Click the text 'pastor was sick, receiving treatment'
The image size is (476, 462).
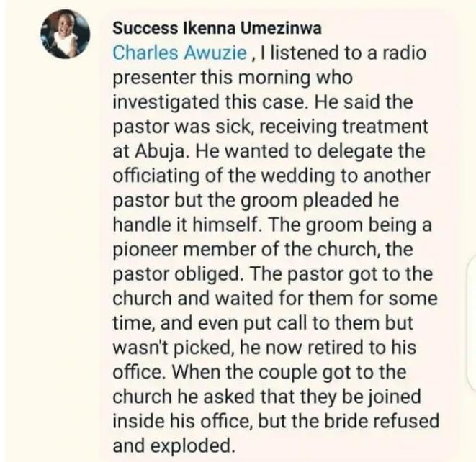point(270,127)
